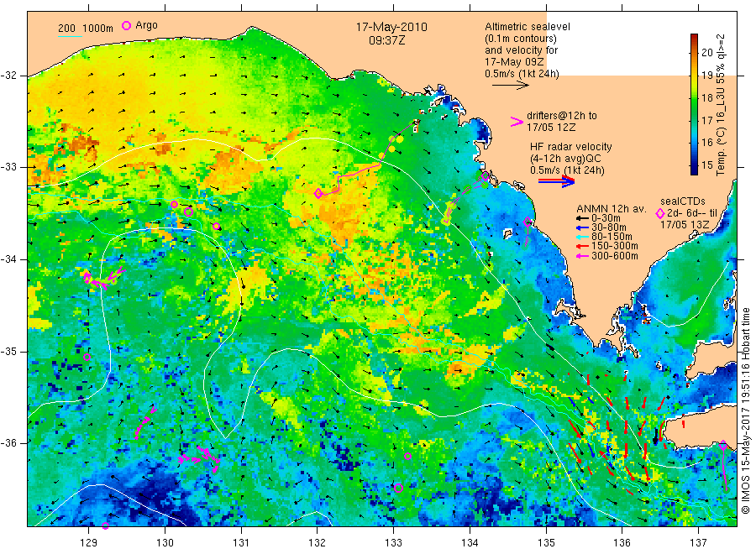
Task: Click the black altimetric velocity scale arrow
Action: tap(510, 86)
